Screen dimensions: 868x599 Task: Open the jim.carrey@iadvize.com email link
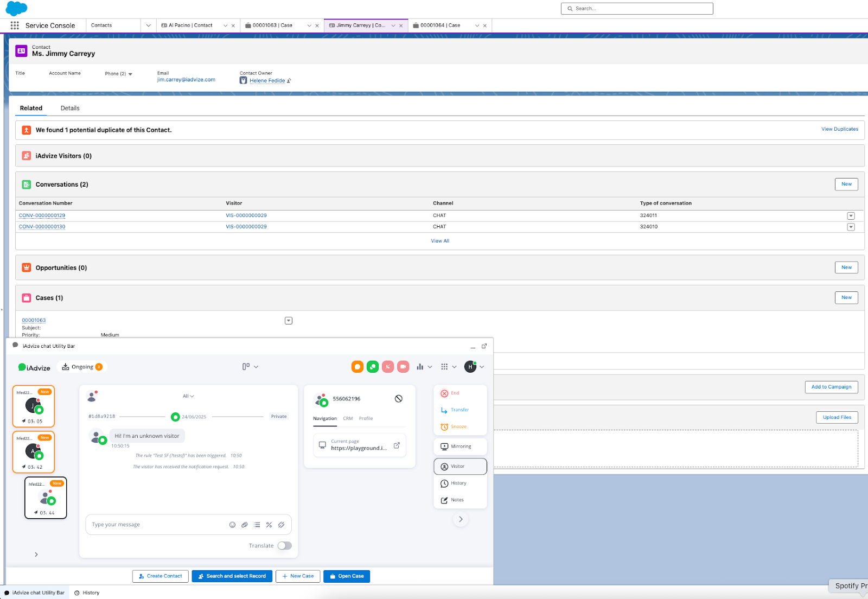[x=186, y=80]
